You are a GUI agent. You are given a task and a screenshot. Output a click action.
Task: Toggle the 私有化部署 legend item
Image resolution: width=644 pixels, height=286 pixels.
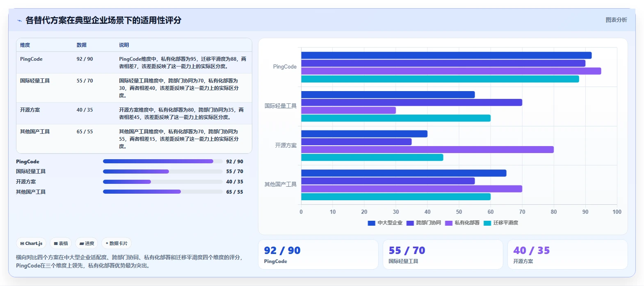pyautogui.click(x=462, y=223)
